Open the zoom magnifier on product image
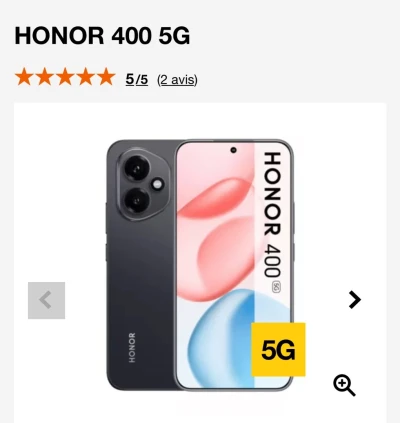The height and width of the screenshot is (423, 400). (344, 385)
